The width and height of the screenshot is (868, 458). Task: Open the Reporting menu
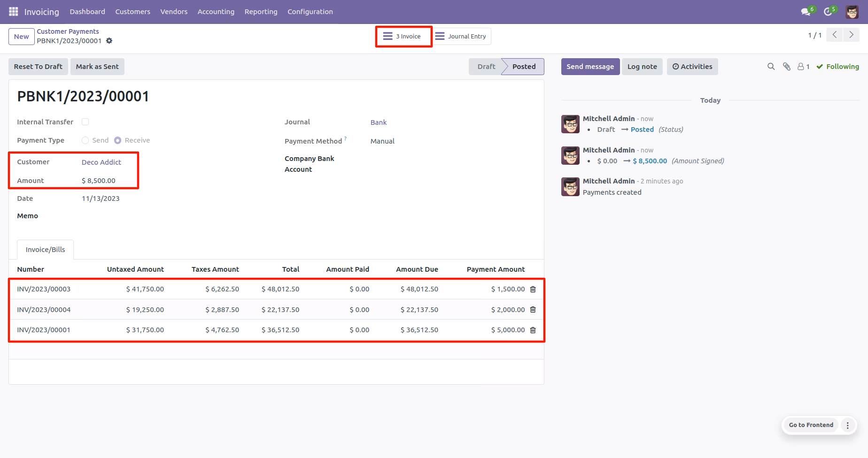(261, 12)
